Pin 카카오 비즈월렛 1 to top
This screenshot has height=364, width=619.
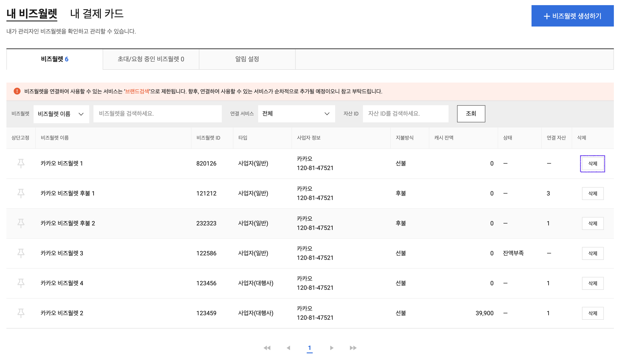point(21,163)
